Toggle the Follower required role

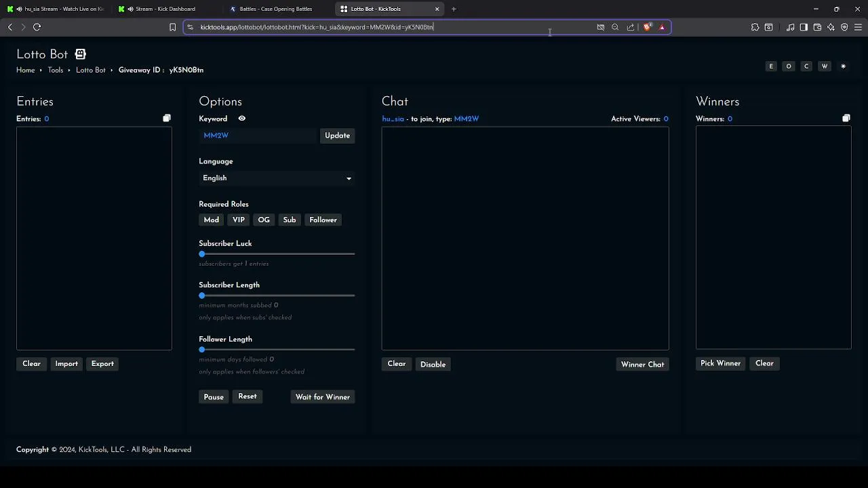click(323, 220)
